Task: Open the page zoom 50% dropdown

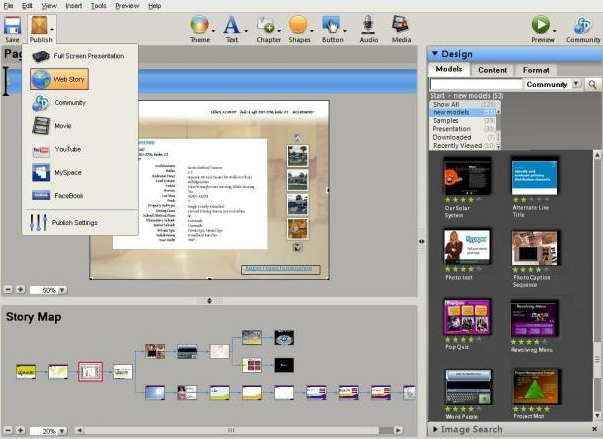Action: coord(62,290)
